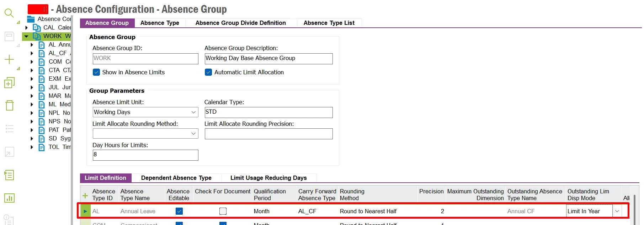Toggle Check For Document checkbox for AL row

pos(223,211)
